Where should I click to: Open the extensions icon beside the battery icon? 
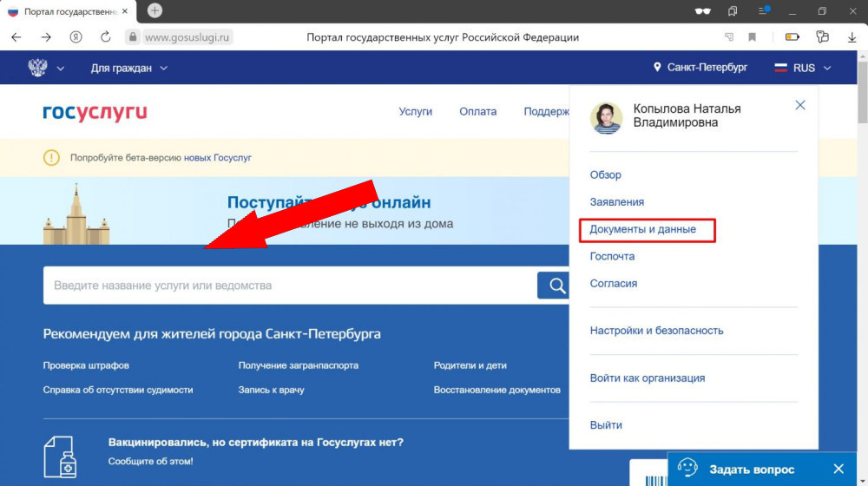[x=822, y=37]
